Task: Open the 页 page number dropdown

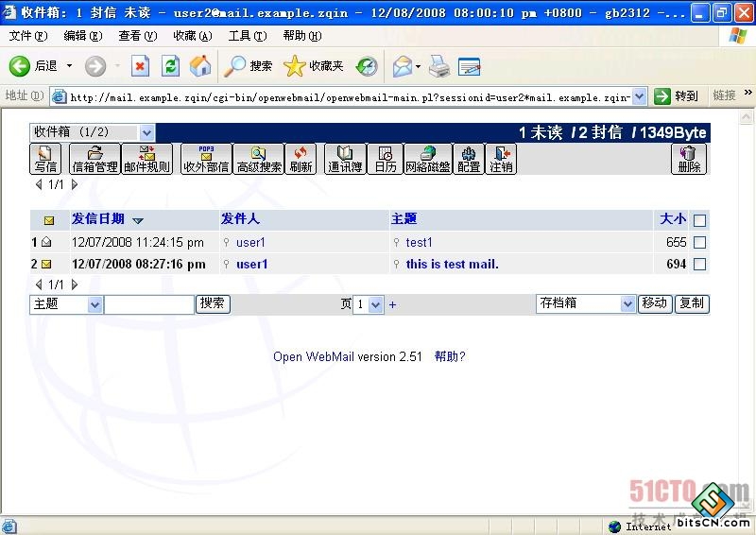Action: point(375,305)
